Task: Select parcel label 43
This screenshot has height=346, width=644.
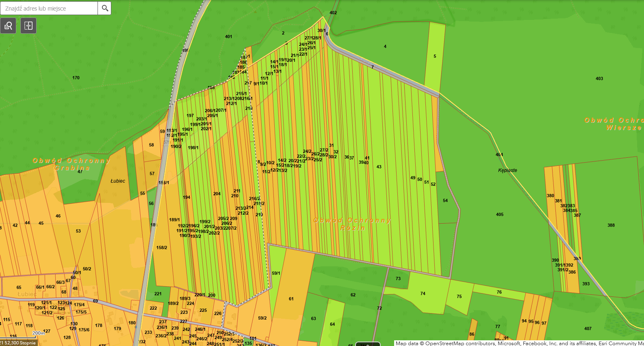Action: 379,167
